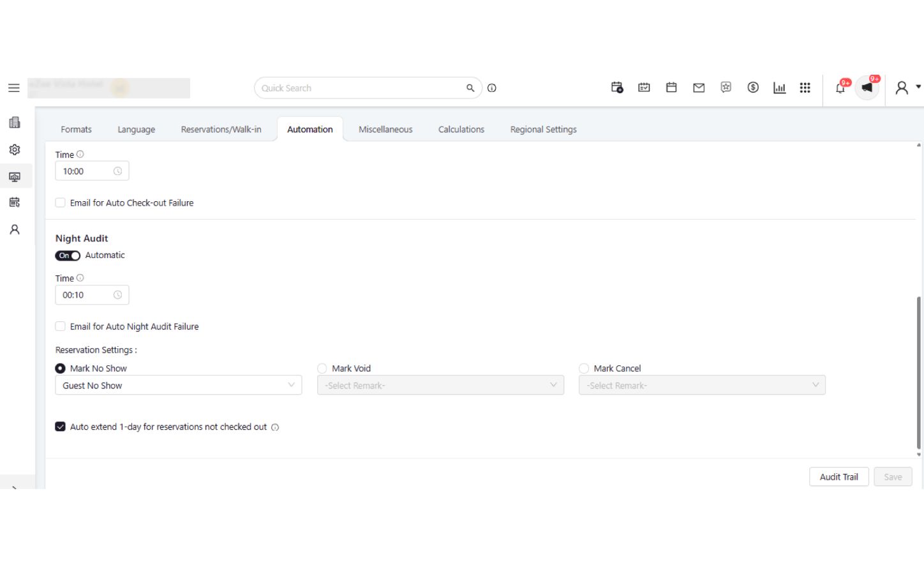Click the Quick Search field

(x=368, y=88)
